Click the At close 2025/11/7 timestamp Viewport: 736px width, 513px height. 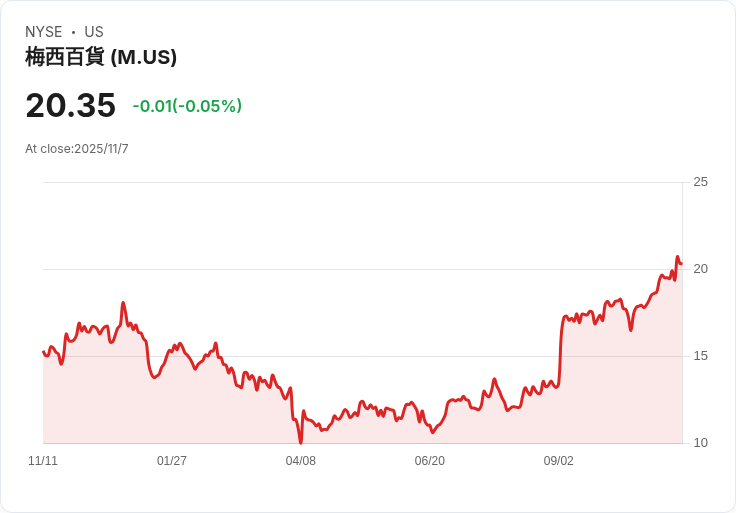[x=77, y=149]
